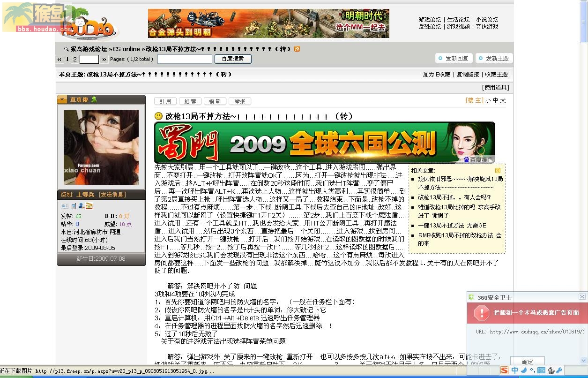Image resolution: width=588 pixels, height=378 pixels.
Task: Click the page number jump input box
Action: [89, 59]
